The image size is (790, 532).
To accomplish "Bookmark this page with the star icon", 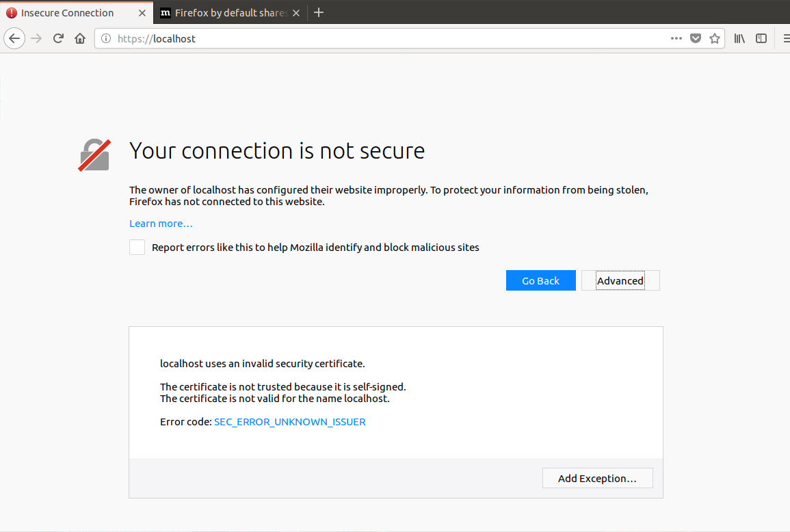I will pos(715,38).
